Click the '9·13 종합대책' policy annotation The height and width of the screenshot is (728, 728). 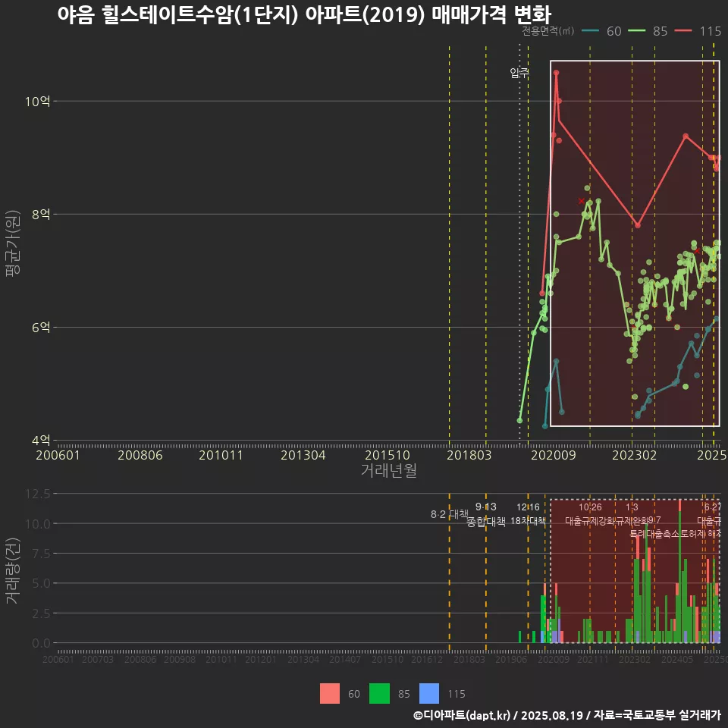(x=485, y=514)
